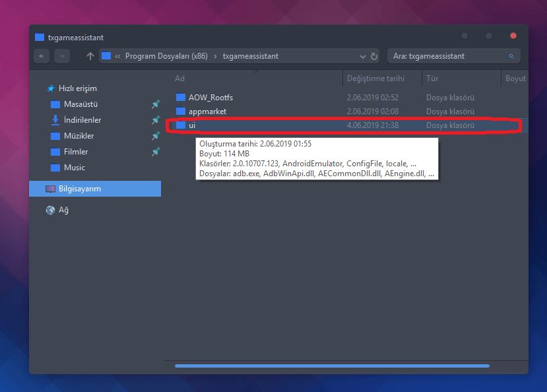The image size is (547, 392).
Task: Refresh the folder view
Action: [374, 57]
